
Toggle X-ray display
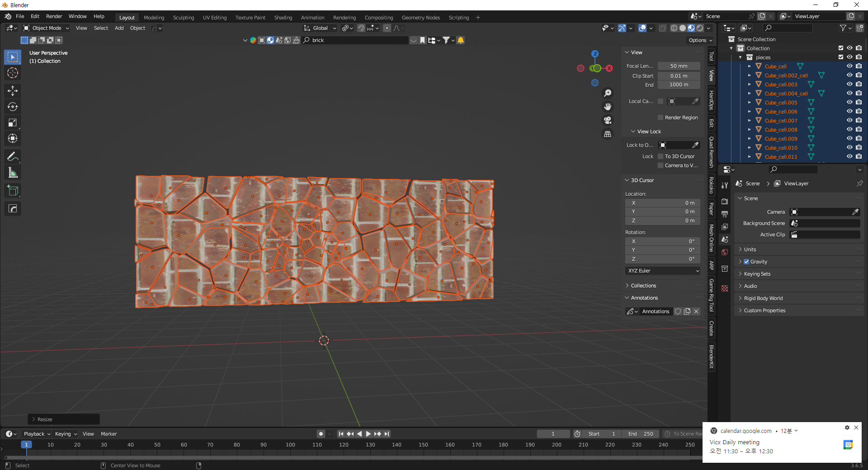(662, 28)
